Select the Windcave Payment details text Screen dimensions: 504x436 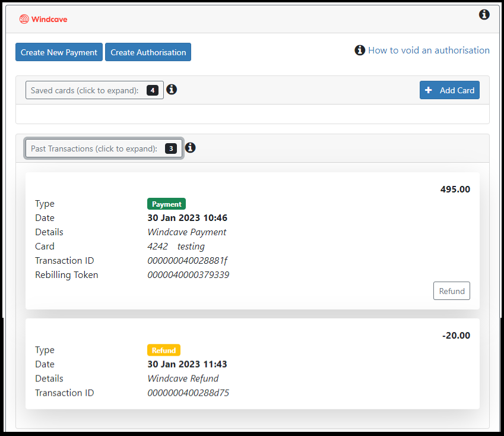(187, 232)
